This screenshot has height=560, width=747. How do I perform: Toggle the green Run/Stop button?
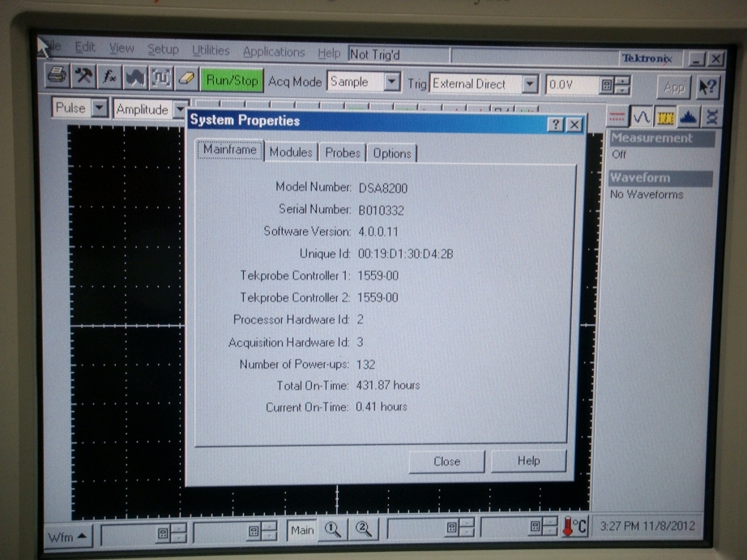tap(232, 79)
